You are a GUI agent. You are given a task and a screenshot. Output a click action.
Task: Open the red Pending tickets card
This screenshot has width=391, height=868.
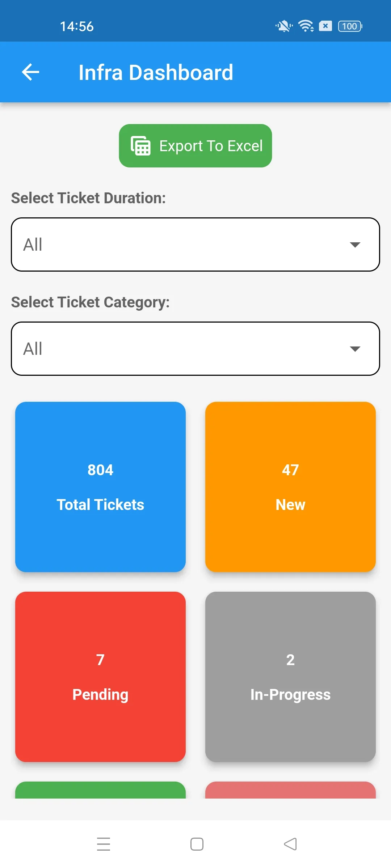click(100, 677)
